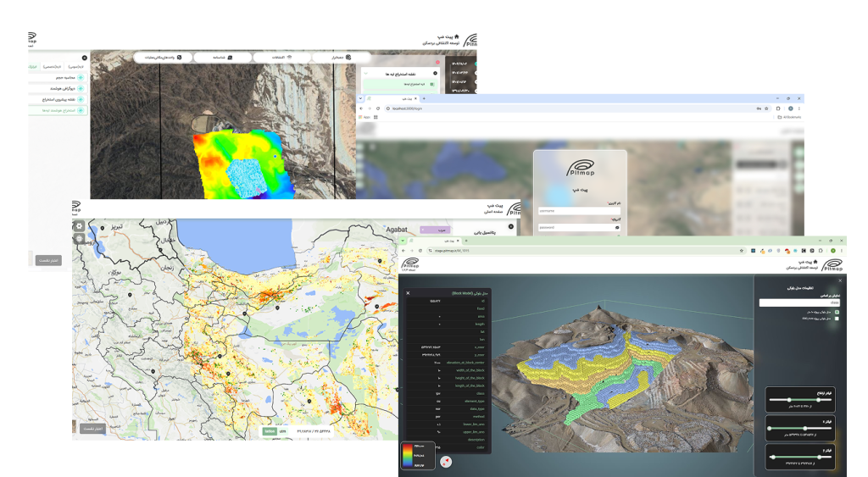
Task: Toggle password visibility eye icon
Action: pyautogui.click(x=617, y=227)
